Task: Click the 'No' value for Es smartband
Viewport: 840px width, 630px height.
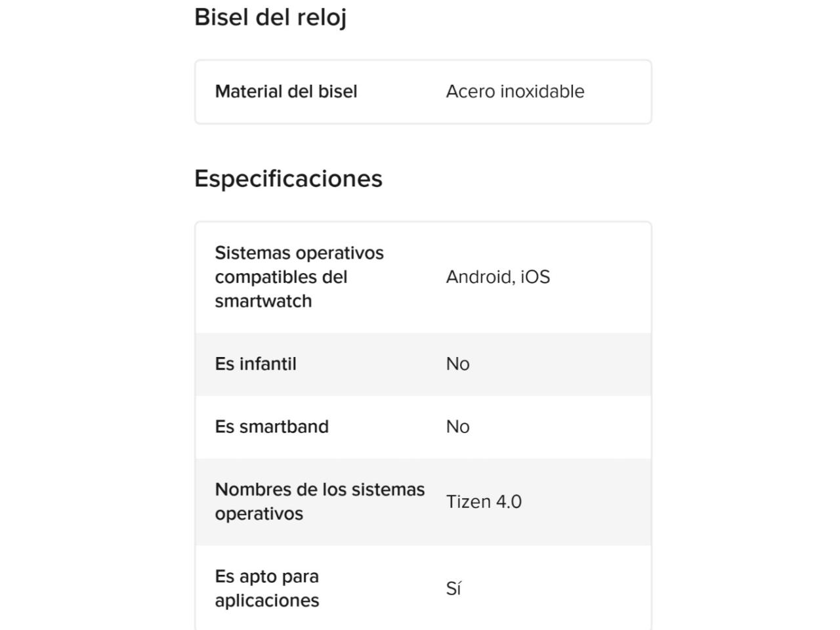Action: (458, 427)
